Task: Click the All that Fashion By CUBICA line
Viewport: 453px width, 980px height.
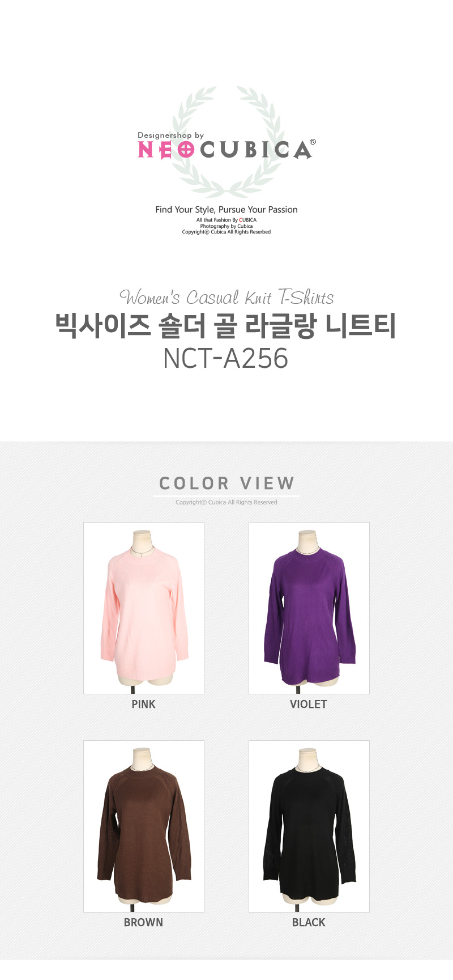Action: tap(226, 220)
